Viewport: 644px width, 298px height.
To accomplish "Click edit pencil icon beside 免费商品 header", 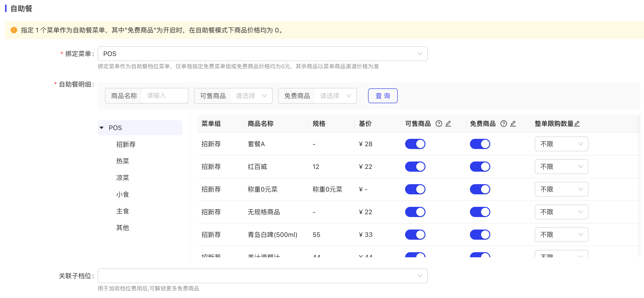I will 513,124.
